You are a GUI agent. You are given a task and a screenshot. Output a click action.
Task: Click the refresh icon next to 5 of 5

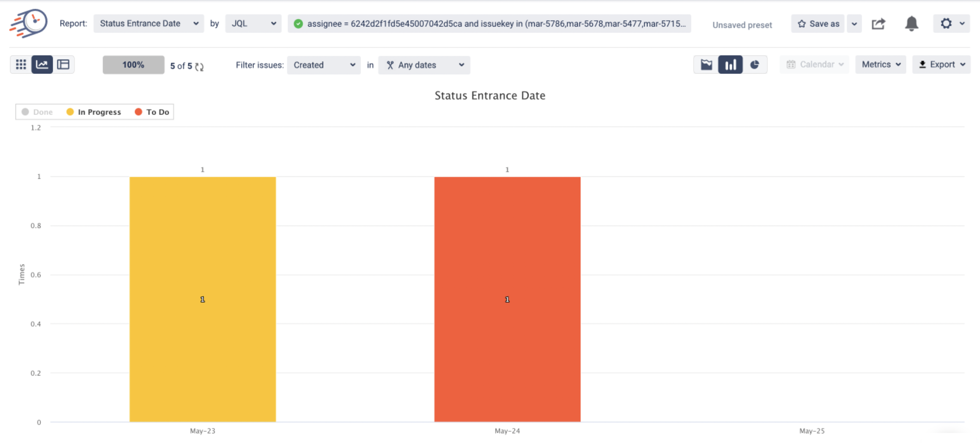(x=199, y=67)
